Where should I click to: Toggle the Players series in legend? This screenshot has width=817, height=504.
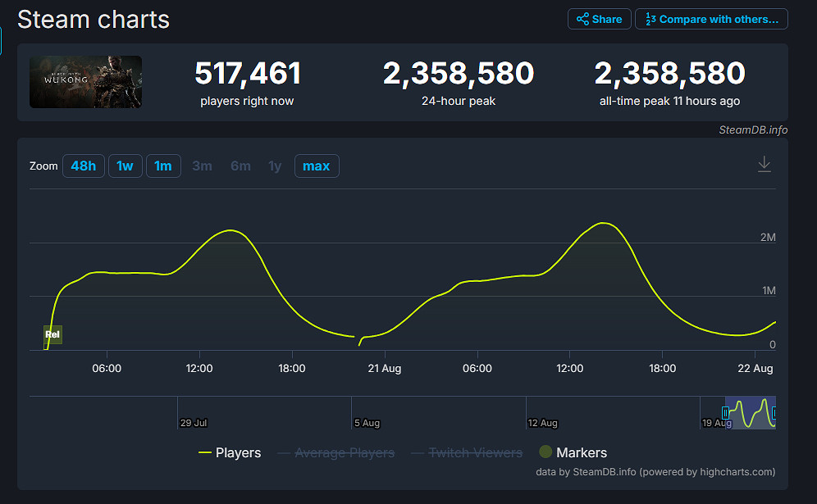coord(230,452)
